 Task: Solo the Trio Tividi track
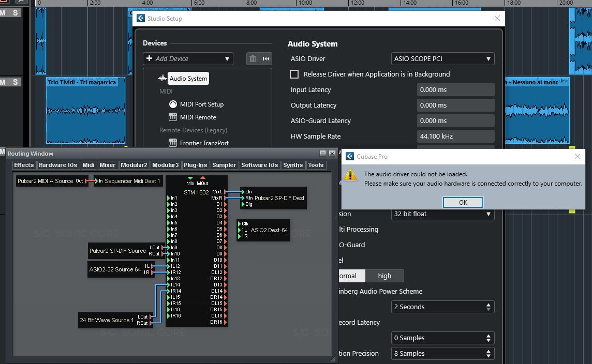tap(15, 82)
